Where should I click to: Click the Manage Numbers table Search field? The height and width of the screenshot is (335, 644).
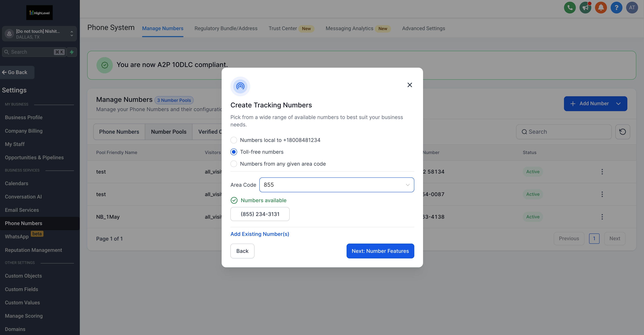pyautogui.click(x=563, y=132)
